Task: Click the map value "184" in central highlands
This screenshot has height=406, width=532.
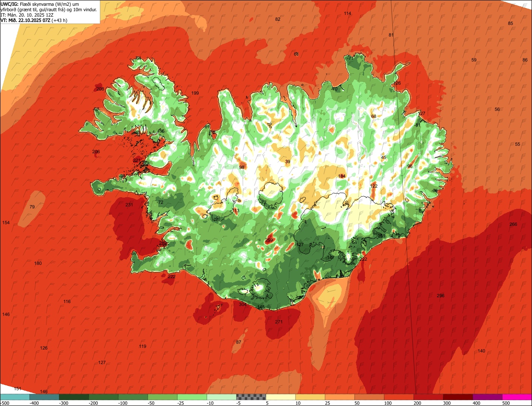Action: (x=342, y=176)
